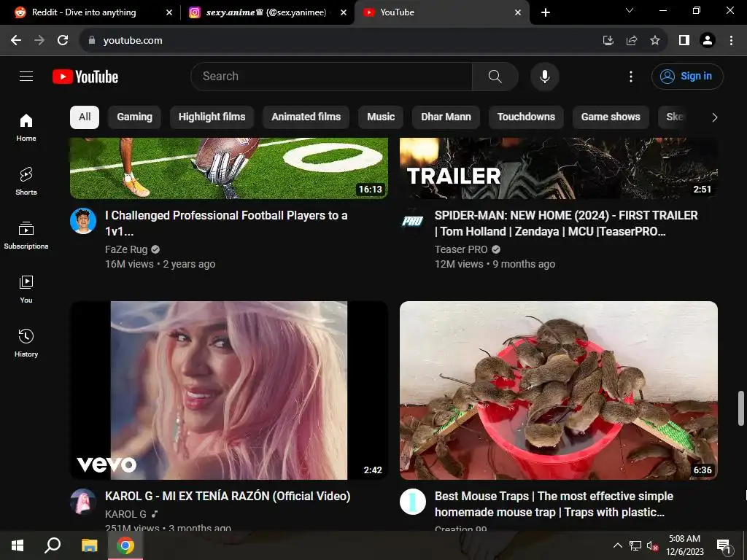Open Creation 99 channel avatar
The height and width of the screenshot is (560, 747).
coord(413,502)
